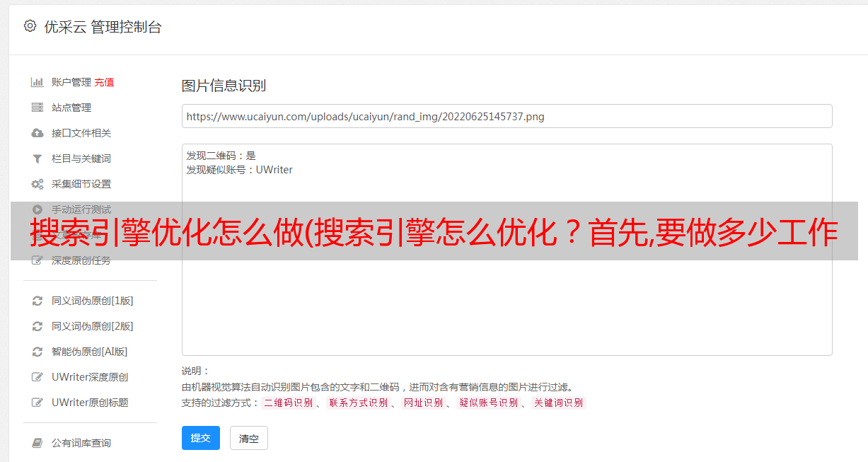
Task: Focus the image URL input field
Action: (507, 116)
